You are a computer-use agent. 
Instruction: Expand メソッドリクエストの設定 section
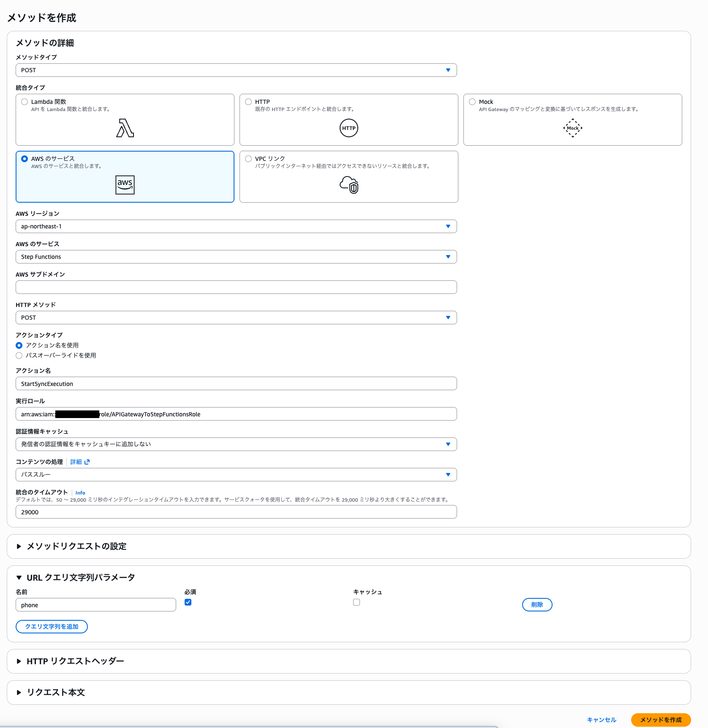click(76, 546)
